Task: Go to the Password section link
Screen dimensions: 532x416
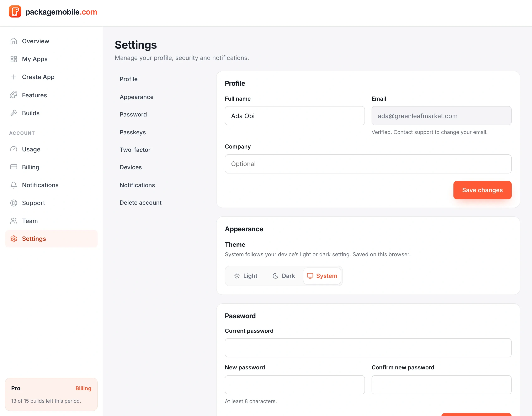Action: tap(133, 114)
